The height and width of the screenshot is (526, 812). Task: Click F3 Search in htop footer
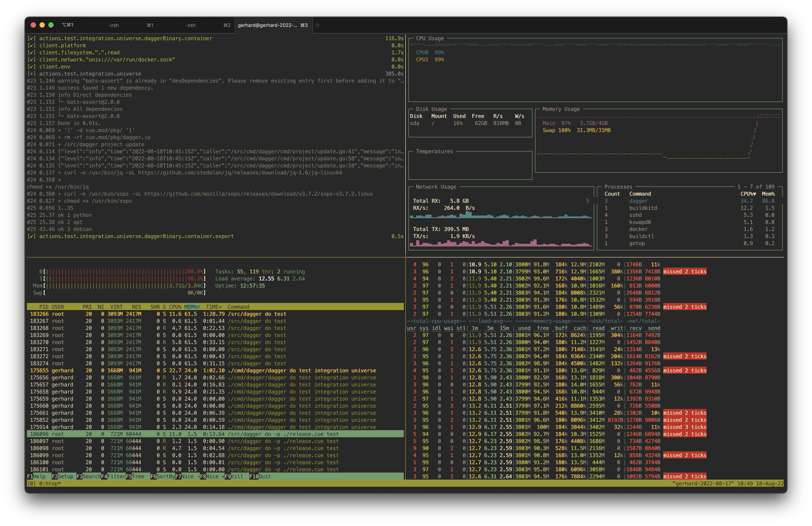click(x=88, y=476)
